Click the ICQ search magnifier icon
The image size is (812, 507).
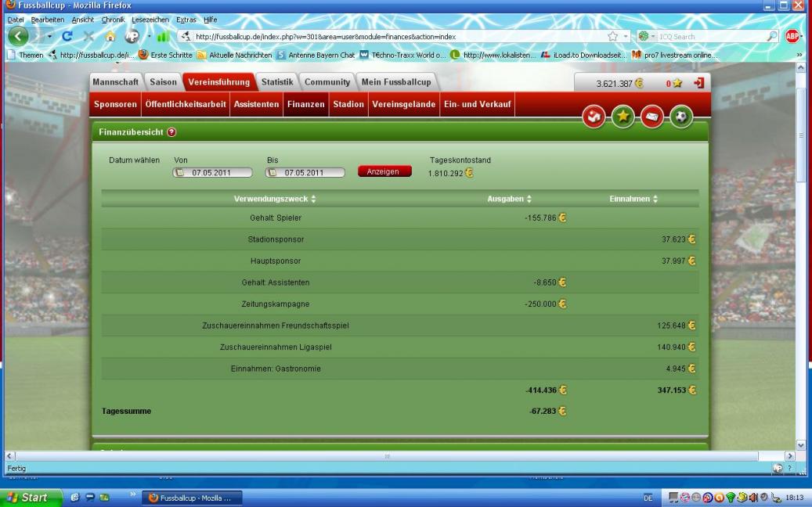click(x=771, y=36)
